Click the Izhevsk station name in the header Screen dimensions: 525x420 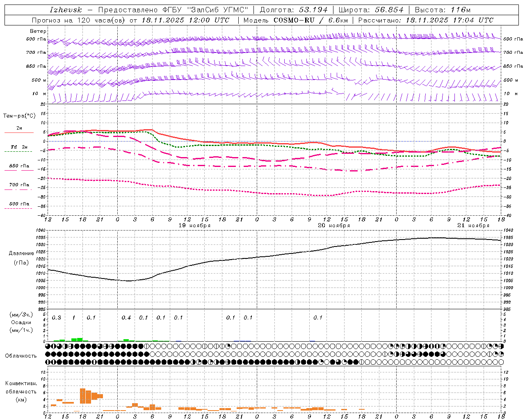[66, 10]
